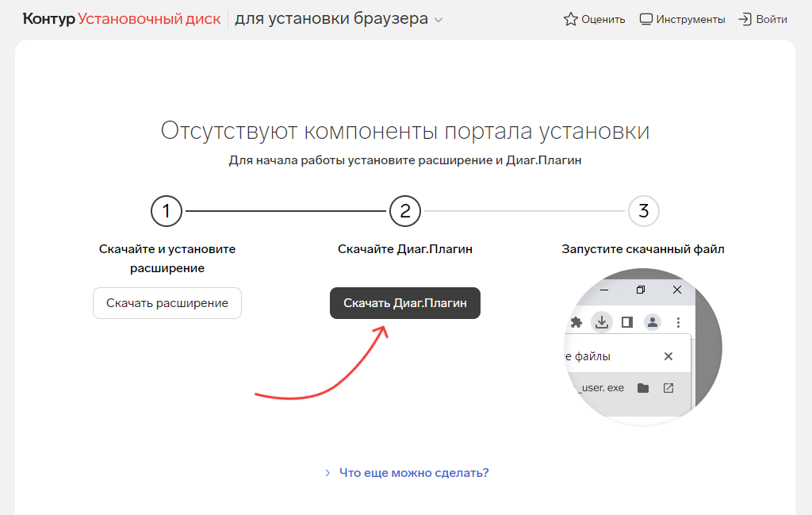Click the "для установки браузера" title text
This screenshot has width=812, height=515.
pyautogui.click(x=331, y=19)
